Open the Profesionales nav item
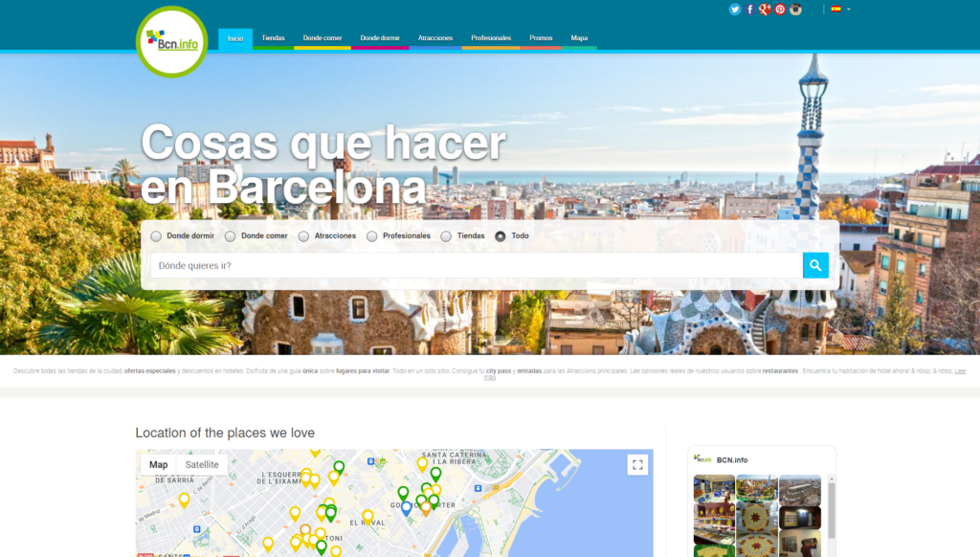 pos(491,38)
